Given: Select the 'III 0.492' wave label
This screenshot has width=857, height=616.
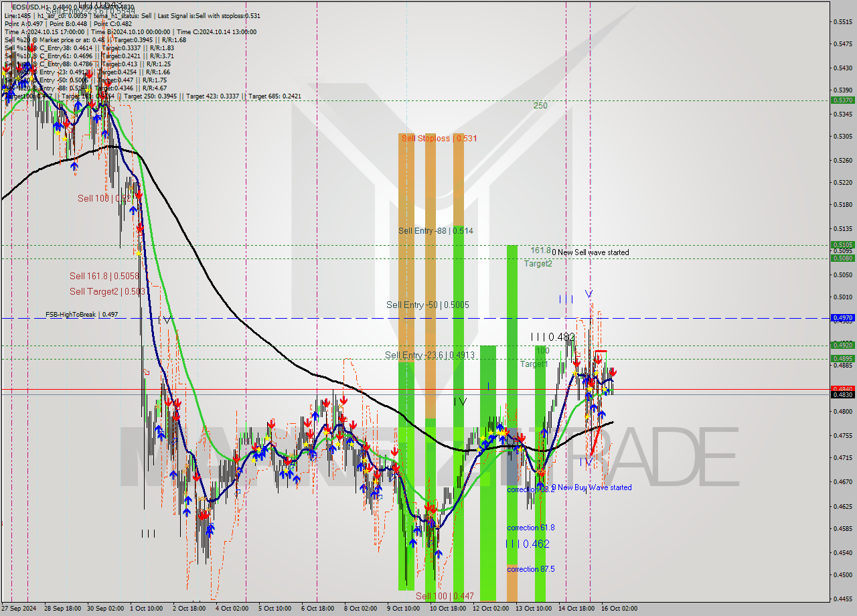Looking at the screenshot, I should pyautogui.click(x=552, y=337).
